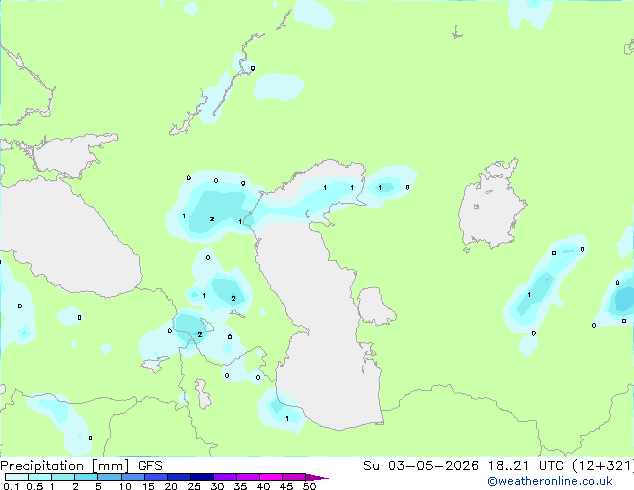This screenshot has height=490, width=634.
Task: Select the 2–5 mm legend swatch
Action: [86, 477]
